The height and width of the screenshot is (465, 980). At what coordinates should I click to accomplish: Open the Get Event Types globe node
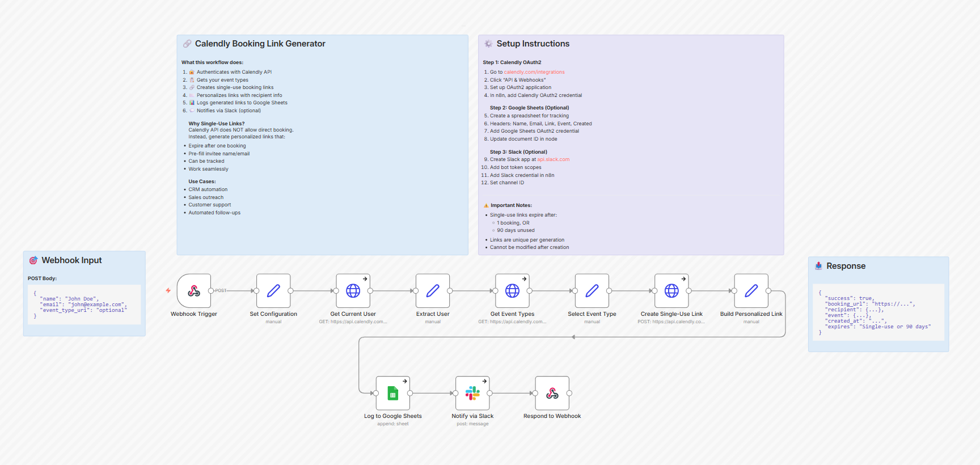point(513,291)
